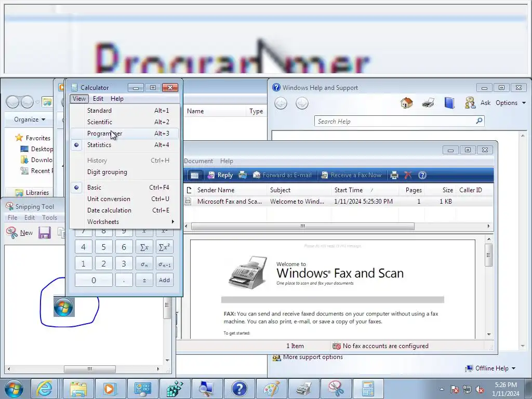Select Programmer calculator mode
The width and height of the screenshot is (532, 399).
click(124, 134)
